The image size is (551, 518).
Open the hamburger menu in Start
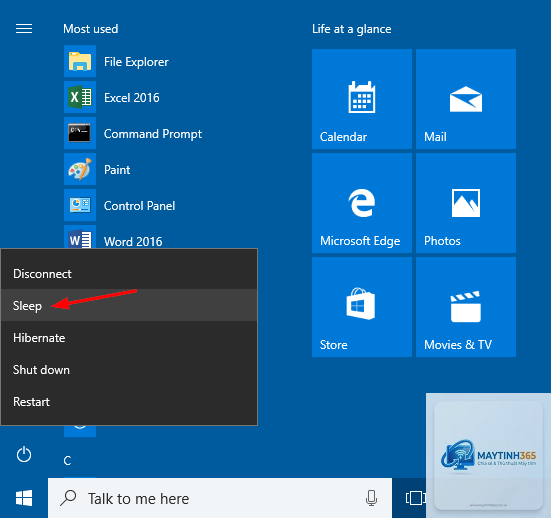[x=24, y=28]
